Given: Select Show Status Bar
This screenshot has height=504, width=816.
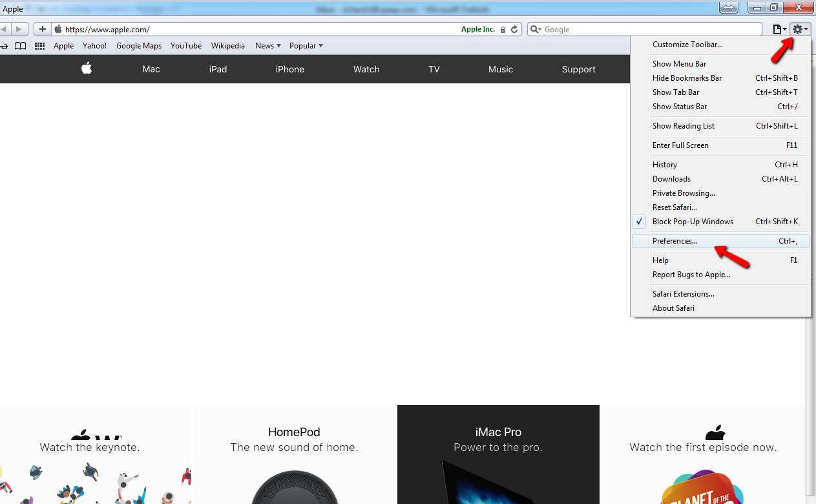Looking at the screenshot, I should tap(720, 107).
